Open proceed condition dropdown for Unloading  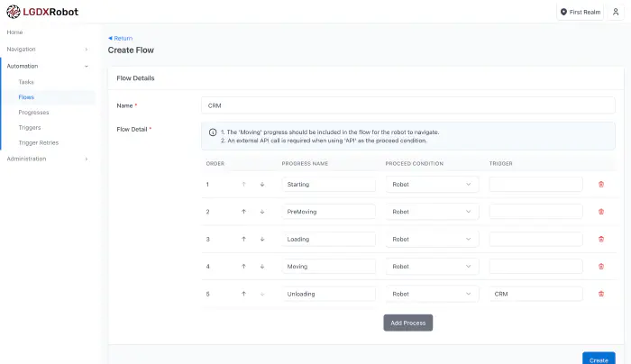click(x=431, y=294)
